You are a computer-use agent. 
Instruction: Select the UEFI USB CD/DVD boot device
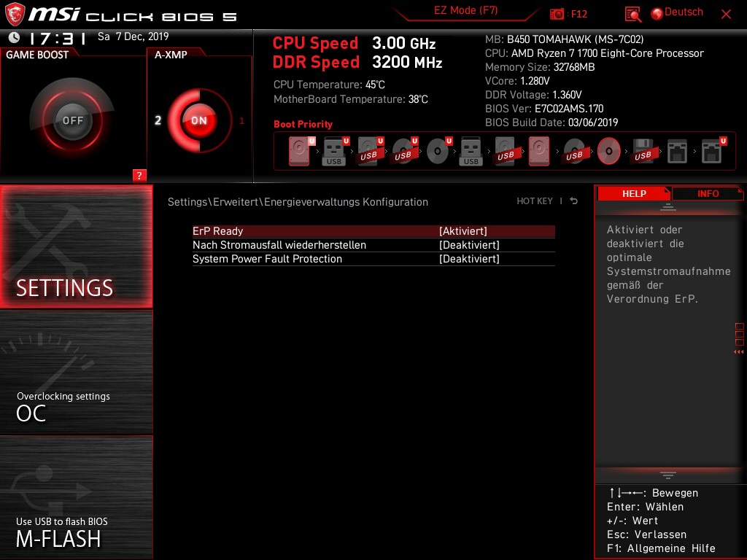click(403, 151)
